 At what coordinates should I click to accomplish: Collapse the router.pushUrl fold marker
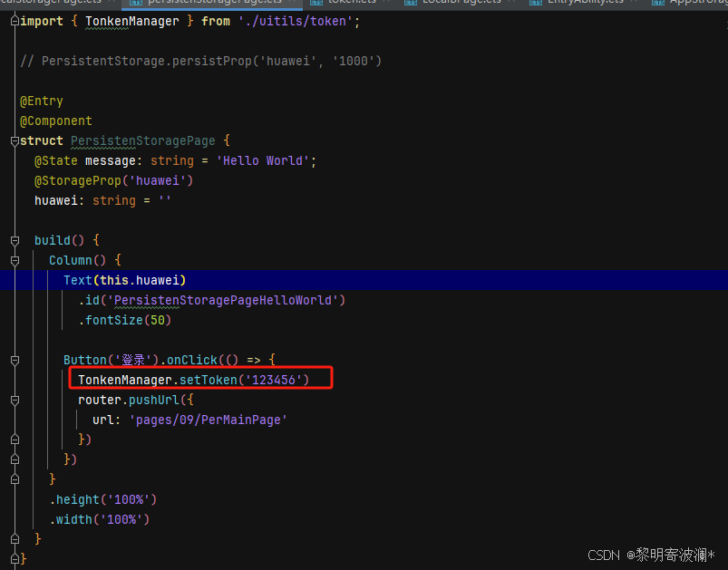15,401
